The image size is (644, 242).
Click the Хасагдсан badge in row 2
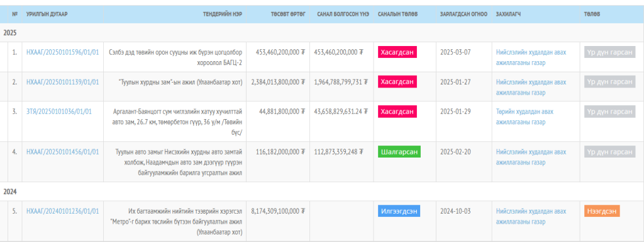coord(397,82)
